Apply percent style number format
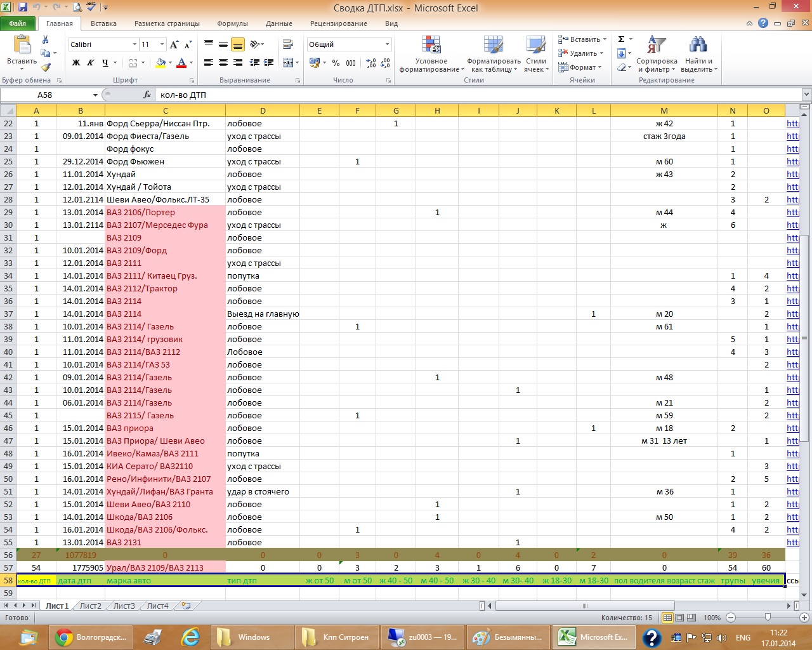Screen dimensions: 812x650 click(x=336, y=63)
